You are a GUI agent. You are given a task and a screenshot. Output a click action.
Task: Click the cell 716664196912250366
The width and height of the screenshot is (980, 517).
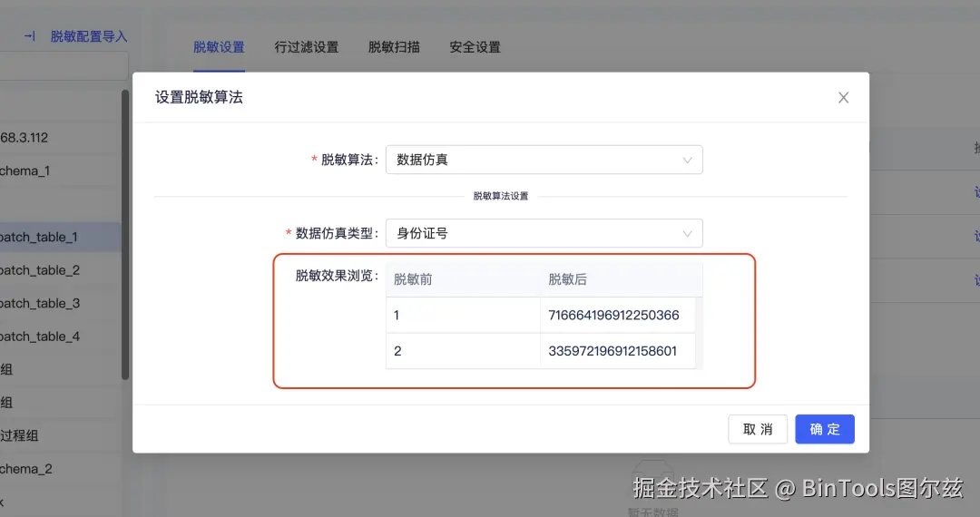618,316
